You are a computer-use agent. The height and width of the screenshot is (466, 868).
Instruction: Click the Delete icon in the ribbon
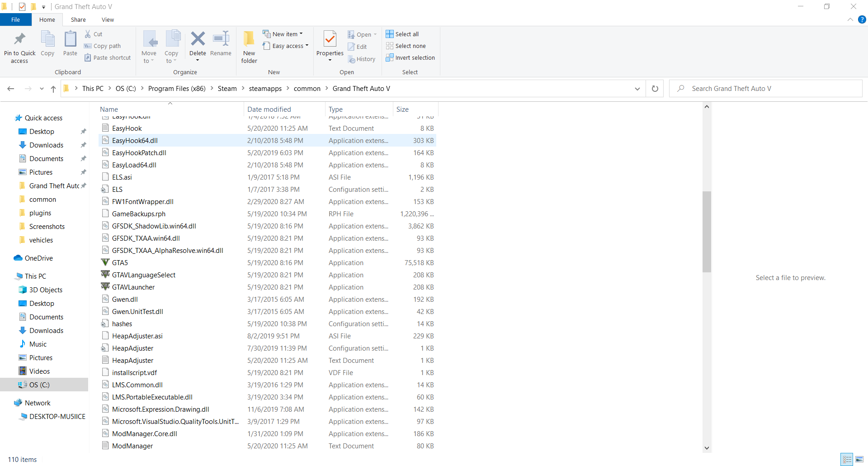[x=198, y=39]
